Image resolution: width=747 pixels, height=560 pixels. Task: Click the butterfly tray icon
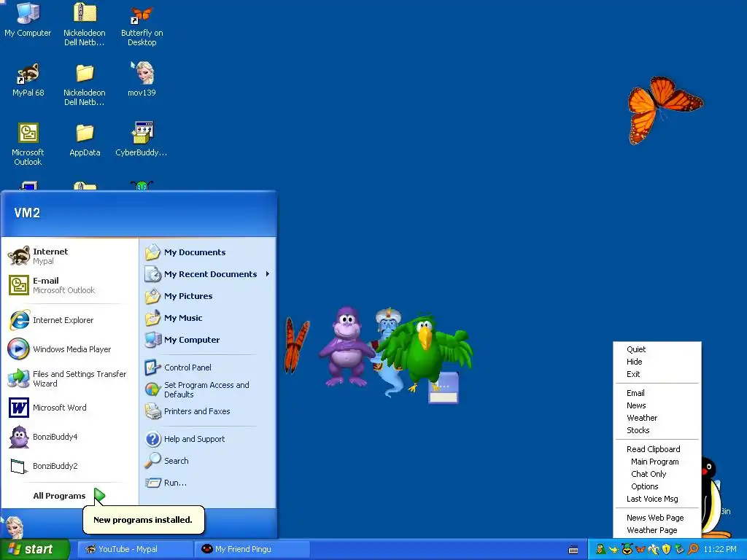point(640,550)
